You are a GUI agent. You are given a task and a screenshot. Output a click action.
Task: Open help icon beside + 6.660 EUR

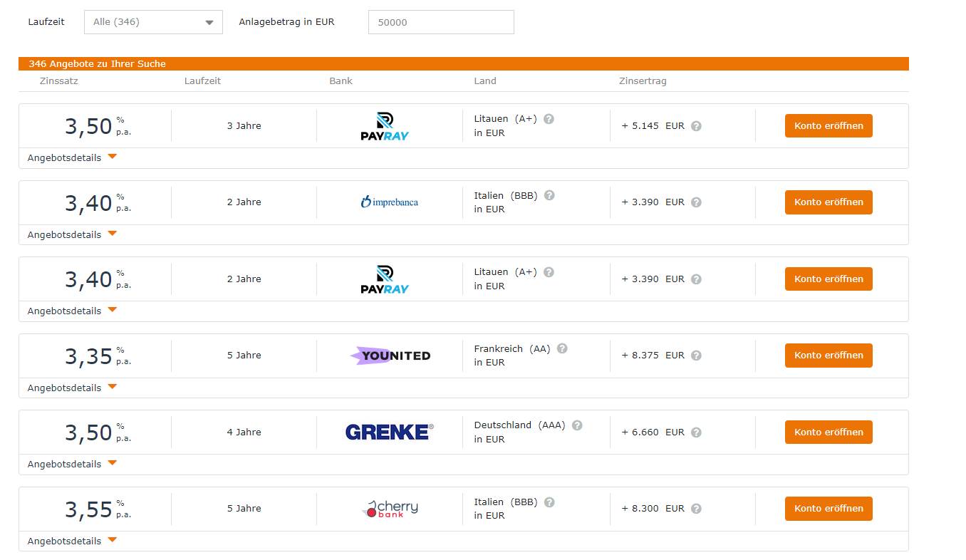(x=696, y=432)
